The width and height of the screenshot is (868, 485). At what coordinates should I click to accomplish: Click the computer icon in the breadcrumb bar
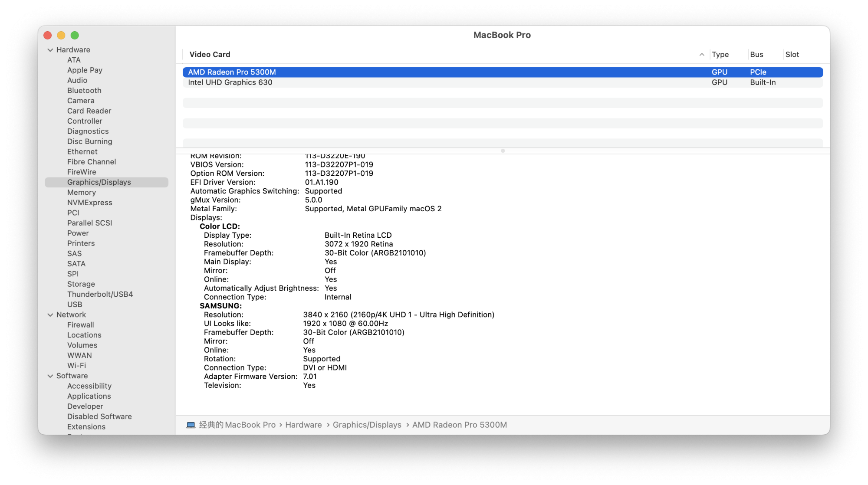point(190,425)
